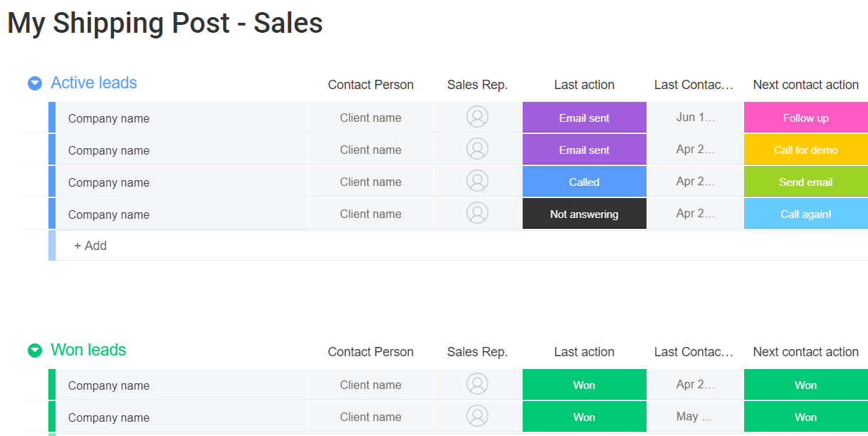Select the Apr 2… date in the Call for demo row
The width and height of the screenshot is (868, 436).
(x=695, y=150)
